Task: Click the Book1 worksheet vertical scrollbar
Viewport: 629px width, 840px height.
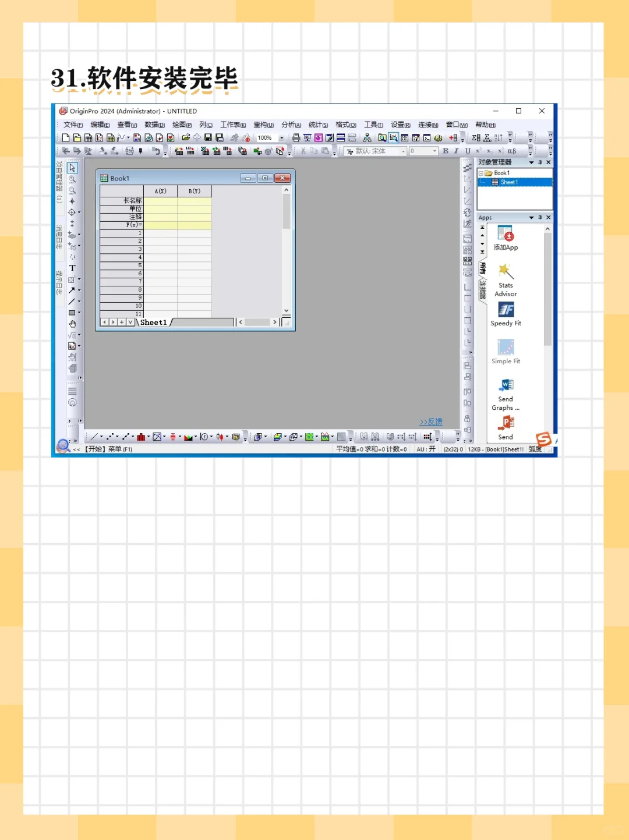Action: coord(286,251)
